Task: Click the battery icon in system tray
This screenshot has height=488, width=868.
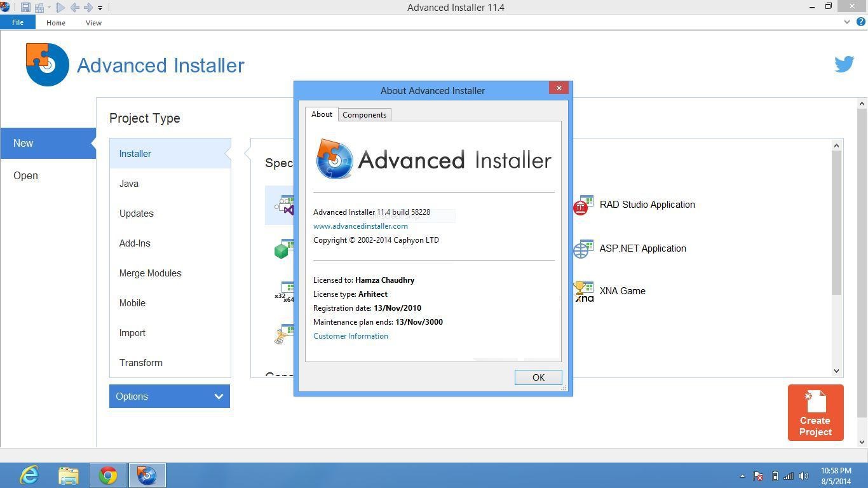Action: click(x=775, y=476)
